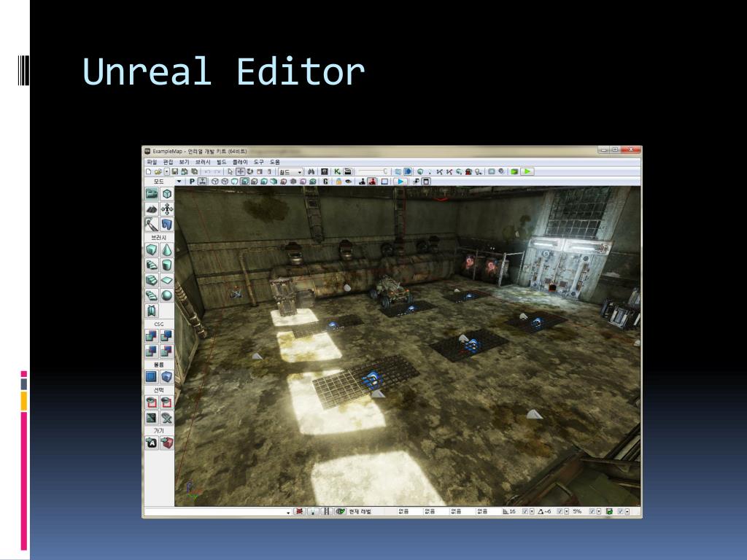The height and width of the screenshot is (560, 747).
Task: Apply CSG Subtract operation
Action: coord(167,335)
